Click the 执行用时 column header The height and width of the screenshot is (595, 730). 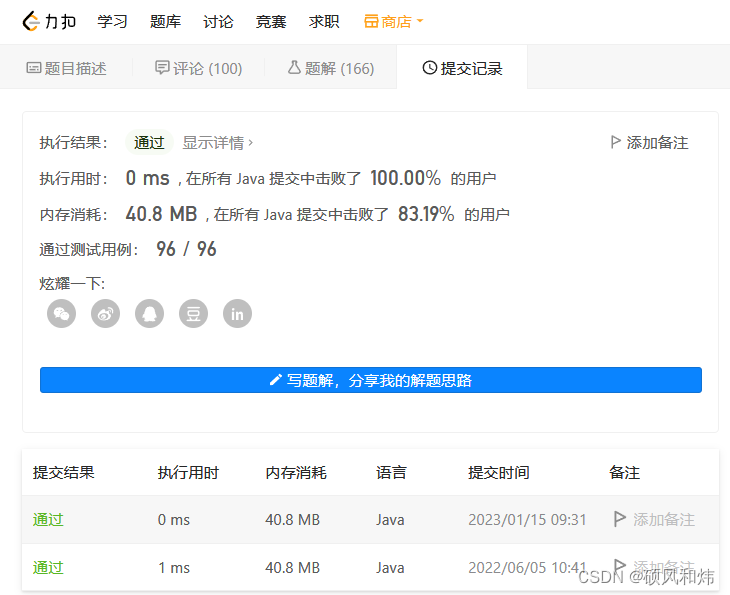(x=188, y=473)
